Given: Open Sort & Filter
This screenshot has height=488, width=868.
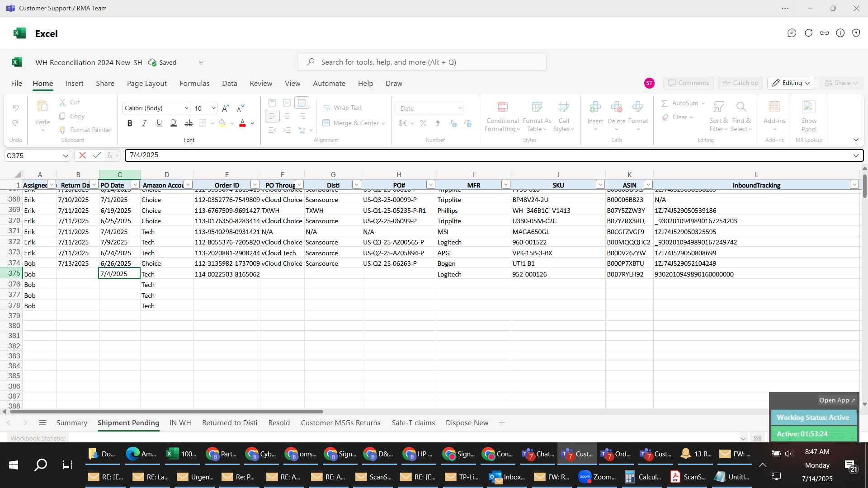Looking at the screenshot, I should point(718,117).
